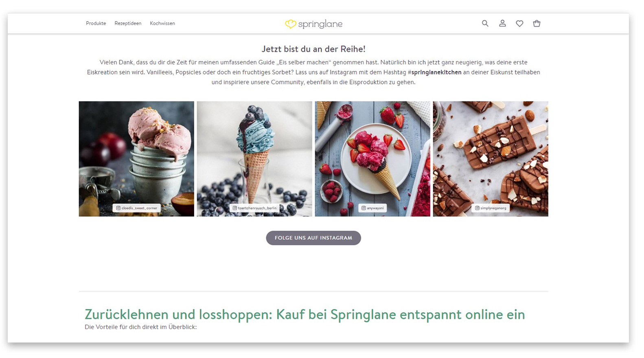This screenshot has height=358, width=644.
Task: Click Instagram icon on toertchenrausch_berlin tag
Action: point(235,208)
